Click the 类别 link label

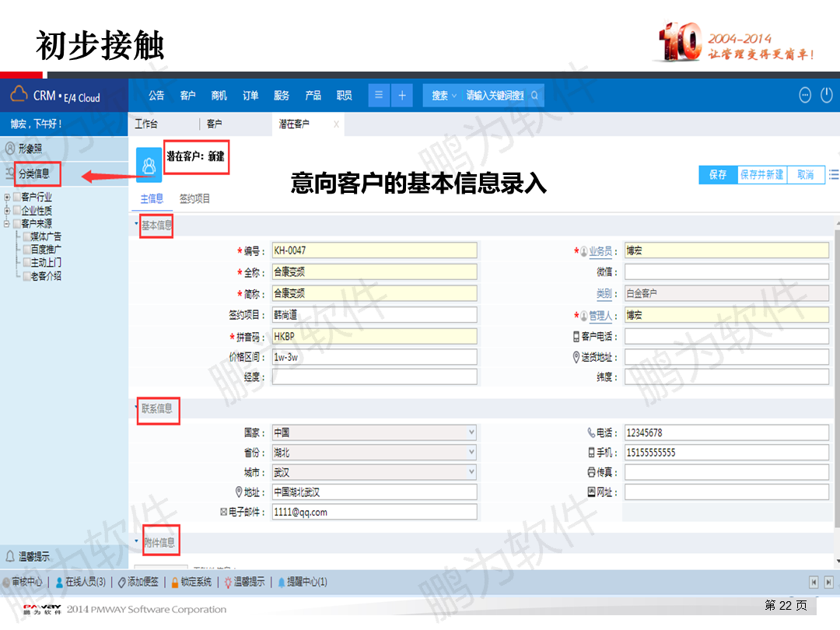point(604,293)
